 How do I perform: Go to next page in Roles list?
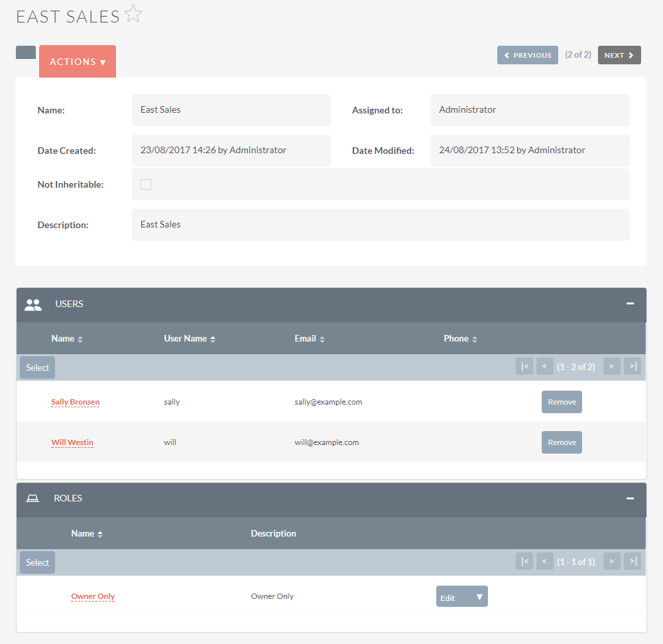(611, 562)
